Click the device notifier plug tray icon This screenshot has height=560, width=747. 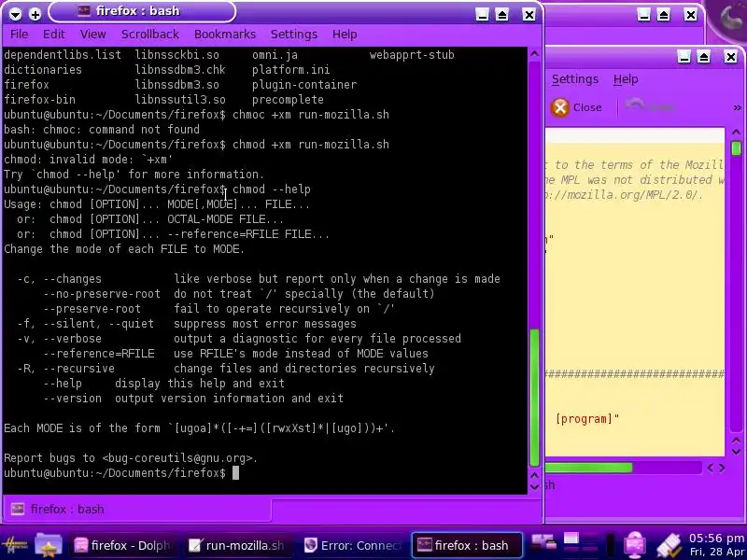click(669, 545)
